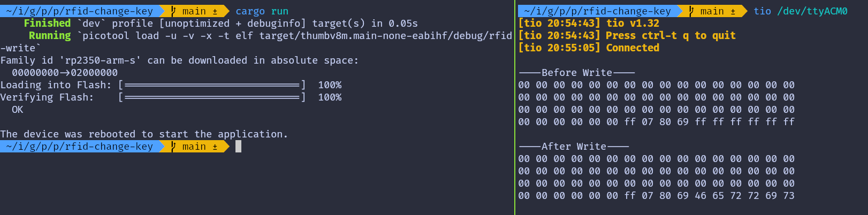The image size is (868, 215).
Task: Click the arrow in the 00000000→02000000 range
Action: tap(65, 73)
